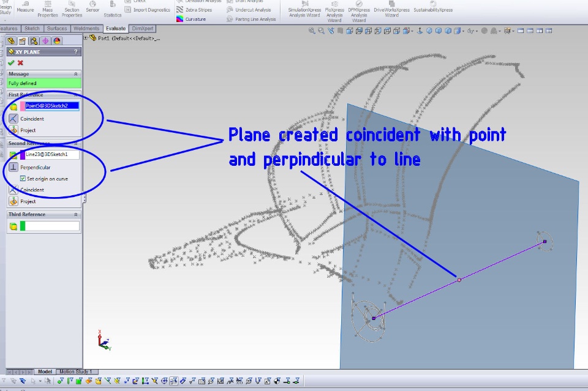Viewport: 588px width, 391px height.
Task: Switch to the DimXpert tab
Action: click(143, 29)
